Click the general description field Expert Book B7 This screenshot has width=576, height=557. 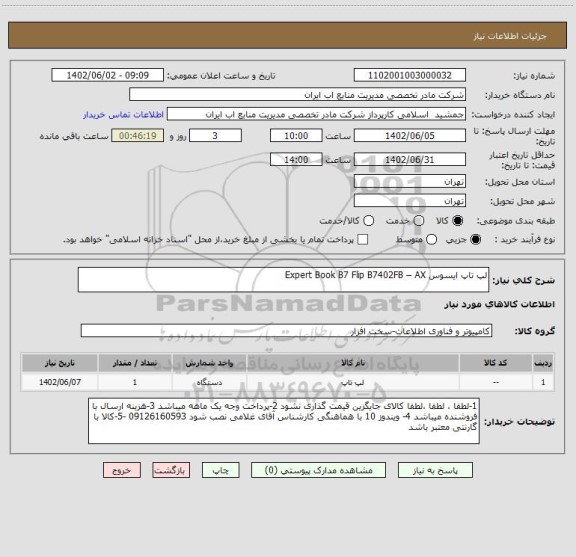click(x=283, y=280)
